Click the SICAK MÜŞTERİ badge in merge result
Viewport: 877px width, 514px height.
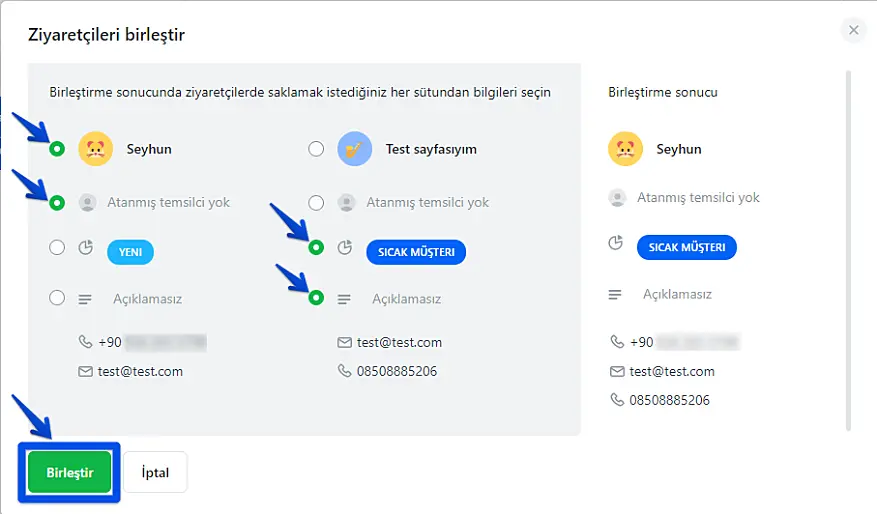[686, 247]
